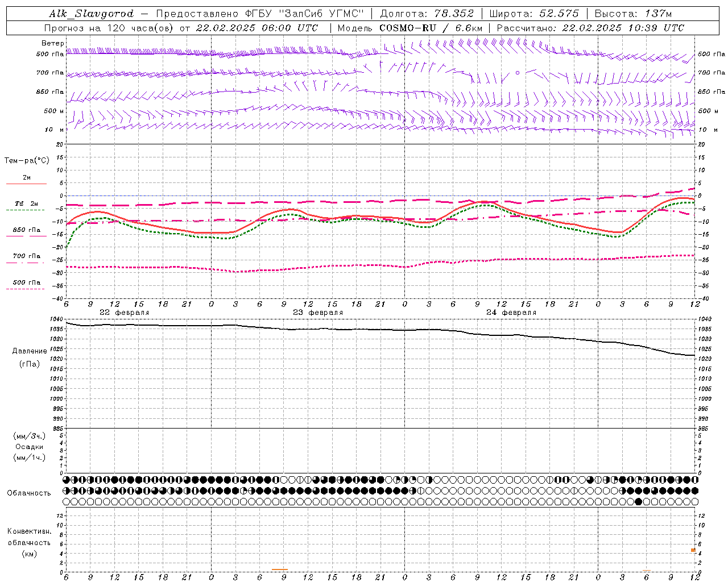Click the Тем-ра(°C) legend title
The width and height of the screenshot is (728, 582).
(x=27, y=161)
